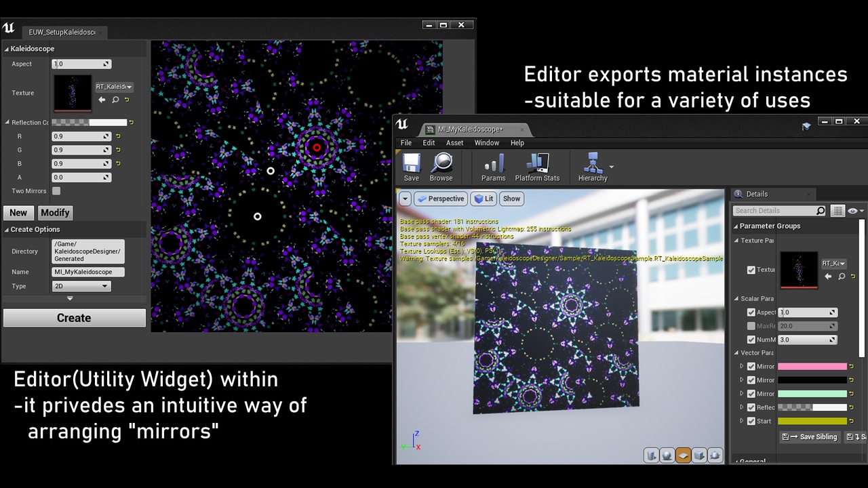Click the mint green Mirror color swatch
The image size is (868, 488).
(812, 394)
